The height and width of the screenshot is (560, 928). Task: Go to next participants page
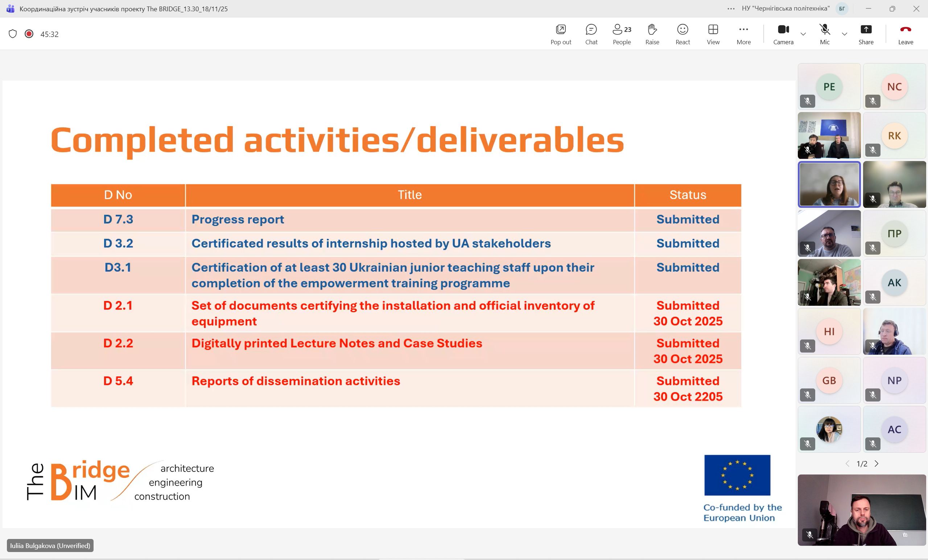877,464
